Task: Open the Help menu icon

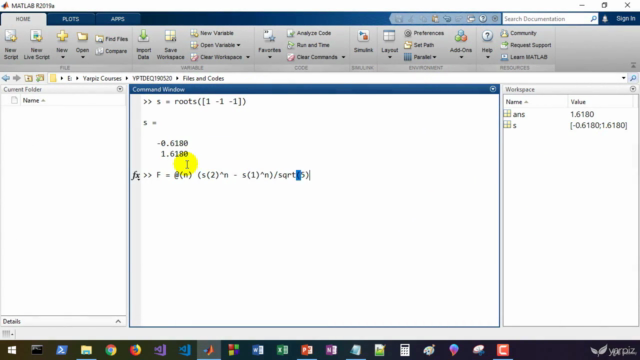Action: coord(487,37)
